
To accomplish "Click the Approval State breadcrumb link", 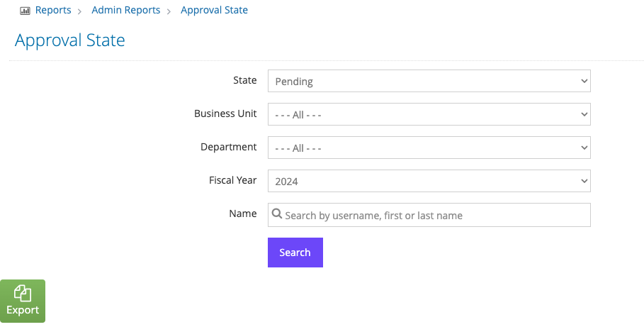I will tap(214, 10).
